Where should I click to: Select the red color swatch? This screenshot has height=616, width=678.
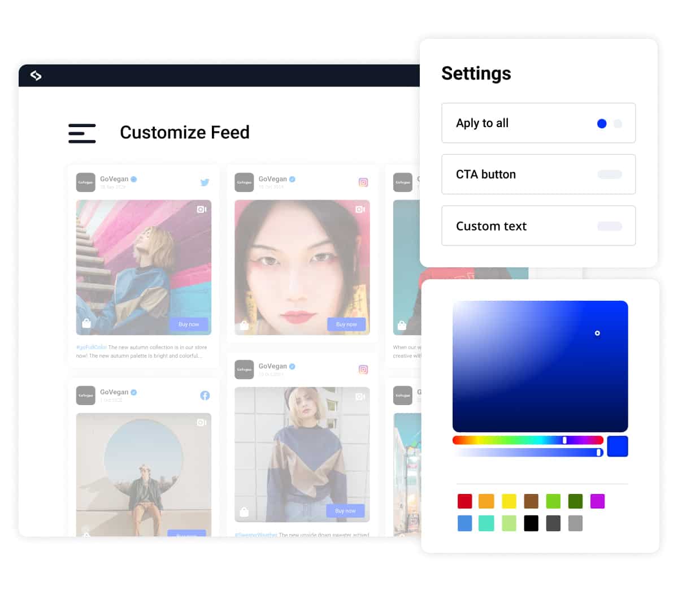(464, 501)
